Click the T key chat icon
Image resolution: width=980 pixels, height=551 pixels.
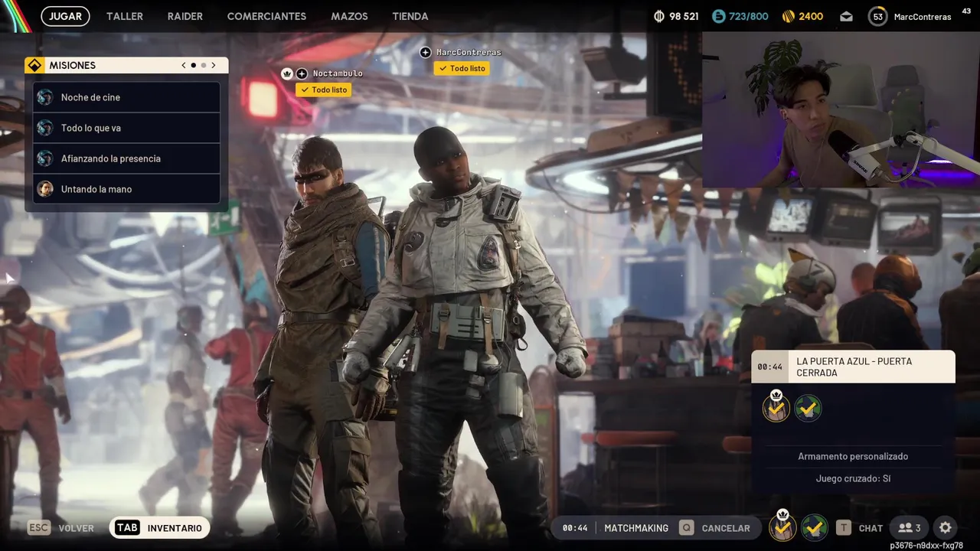tap(844, 527)
